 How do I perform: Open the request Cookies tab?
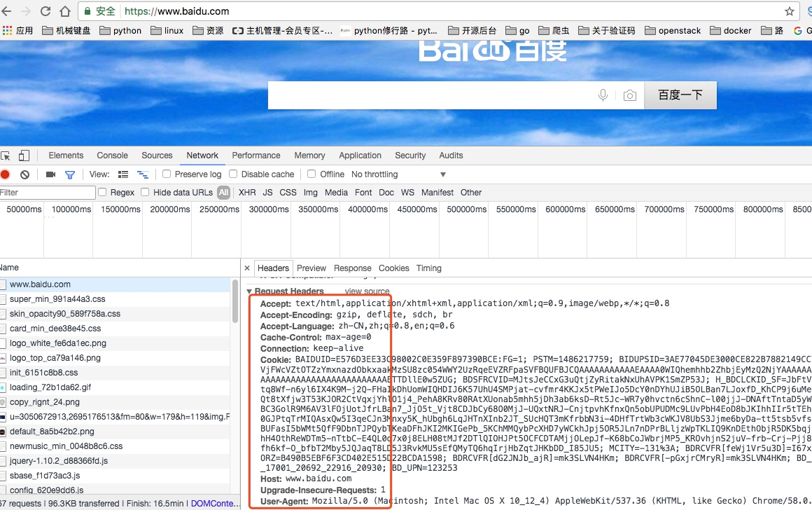pos(393,268)
